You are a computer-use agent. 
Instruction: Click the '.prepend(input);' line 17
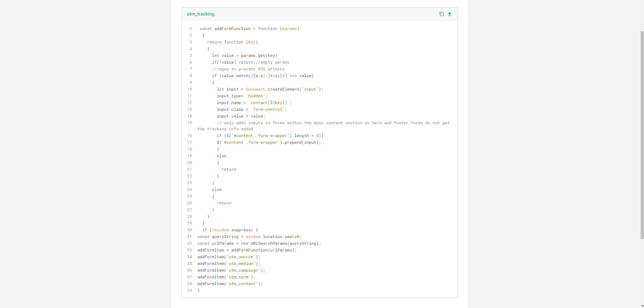pyautogui.click(x=269, y=142)
